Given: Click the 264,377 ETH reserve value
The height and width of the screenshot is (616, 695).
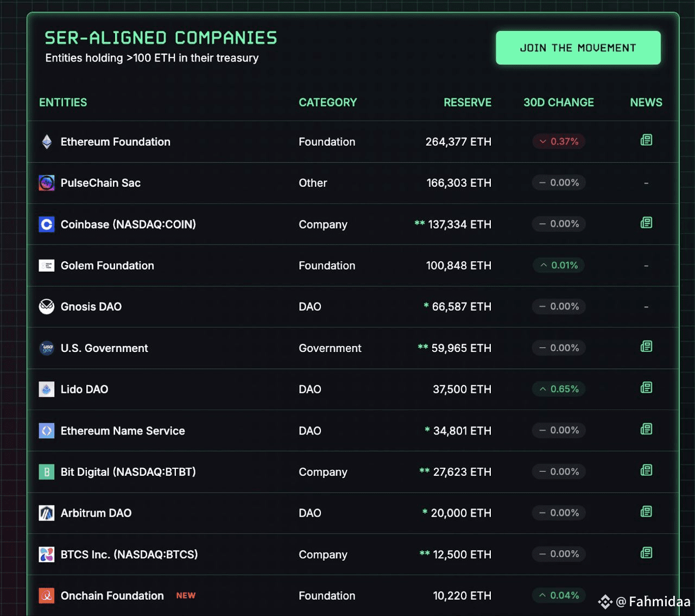Looking at the screenshot, I should (458, 142).
